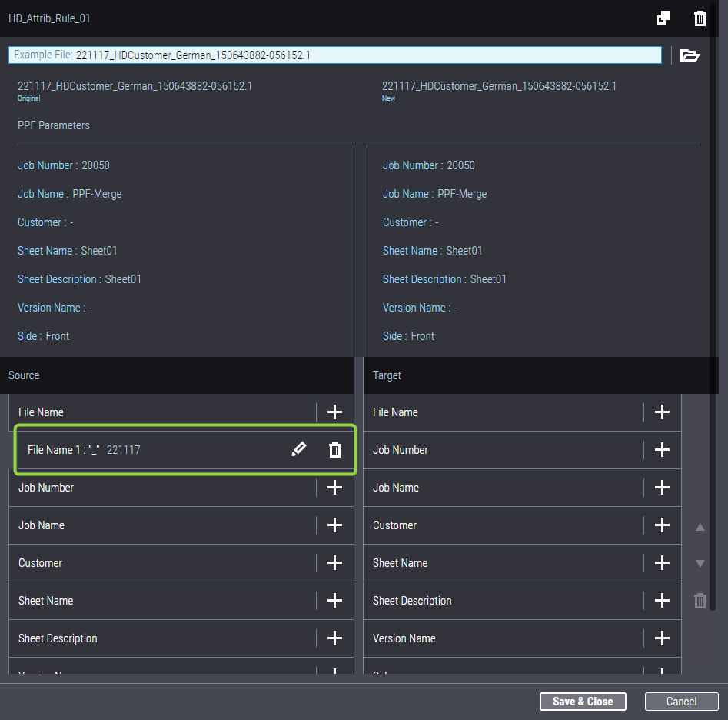Add Target Customer with plus icon

click(x=662, y=525)
